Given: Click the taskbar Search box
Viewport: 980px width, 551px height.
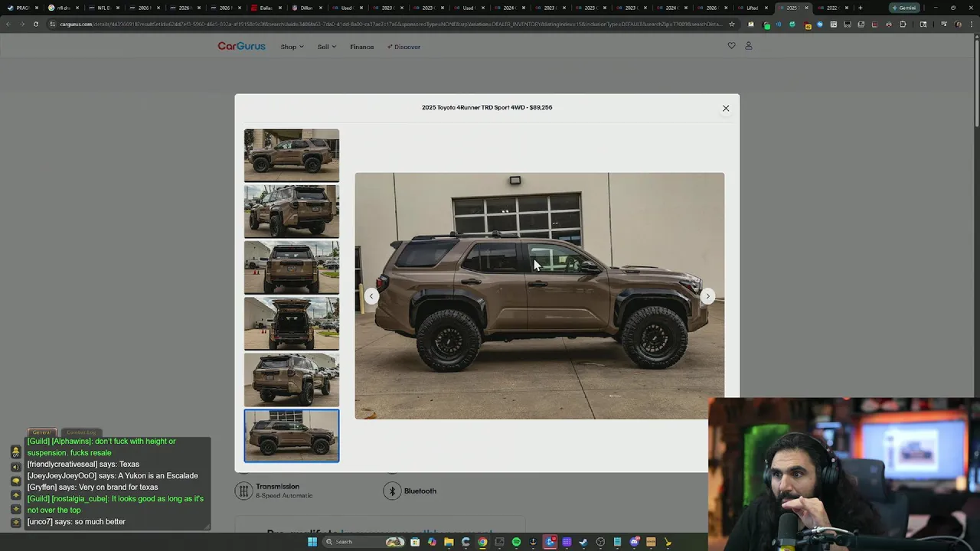Looking at the screenshot, I should pos(364,542).
